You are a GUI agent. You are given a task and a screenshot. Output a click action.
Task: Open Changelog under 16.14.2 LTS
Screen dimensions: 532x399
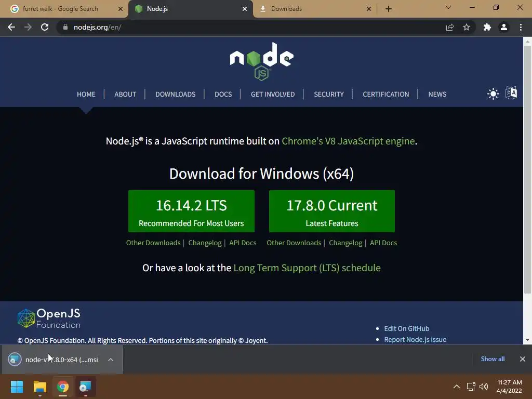tap(205, 243)
